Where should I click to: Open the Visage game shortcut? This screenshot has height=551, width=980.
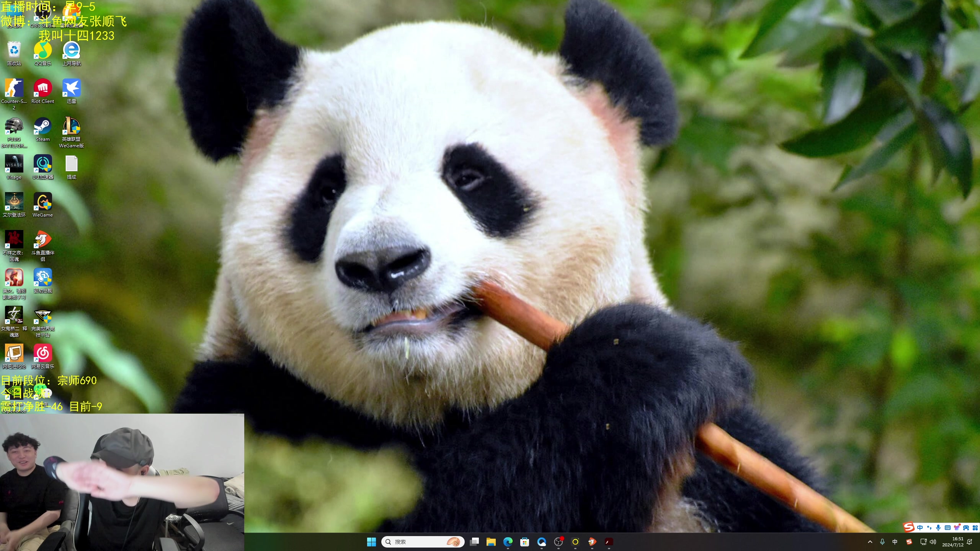click(x=14, y=167)
